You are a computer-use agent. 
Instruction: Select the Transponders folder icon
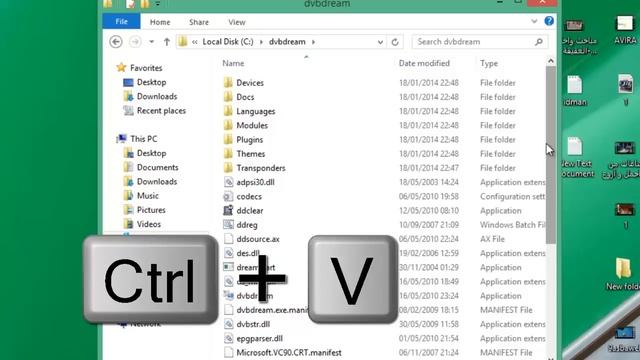pyautogui.click(x=228, y=168)
